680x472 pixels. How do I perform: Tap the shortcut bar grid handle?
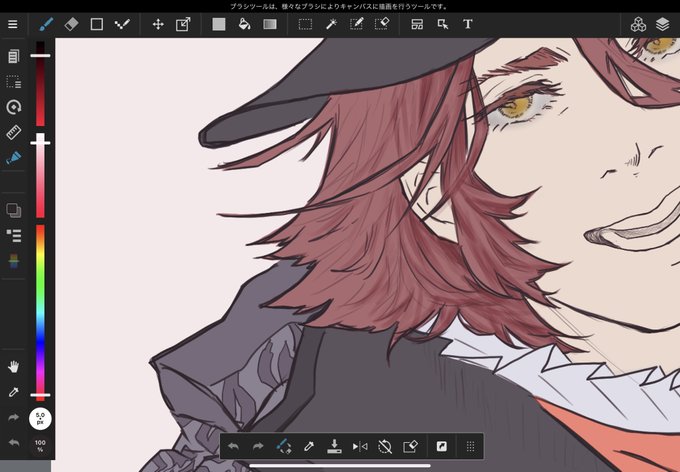pos(471,446)
